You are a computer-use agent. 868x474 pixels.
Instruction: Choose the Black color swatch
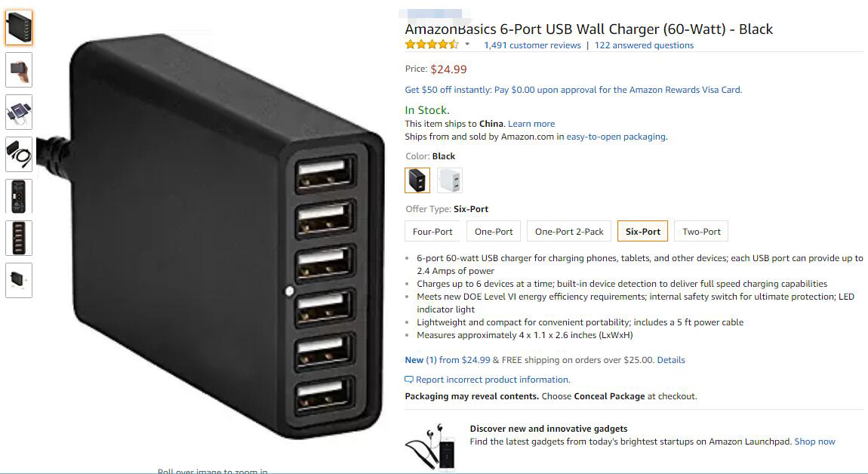(417, 180)
